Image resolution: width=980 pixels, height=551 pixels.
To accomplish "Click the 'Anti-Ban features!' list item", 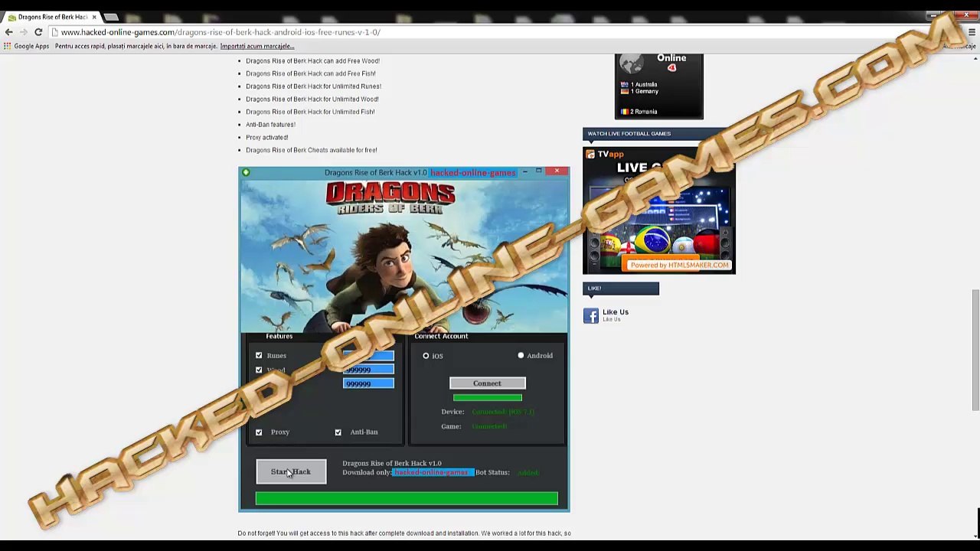I will tap(270, 125).
